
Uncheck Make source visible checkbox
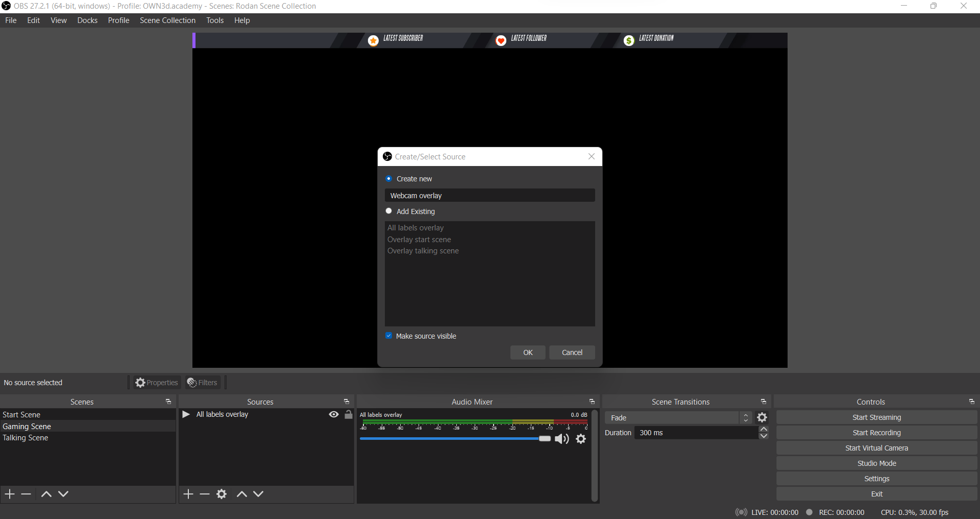tap(389, 336)
